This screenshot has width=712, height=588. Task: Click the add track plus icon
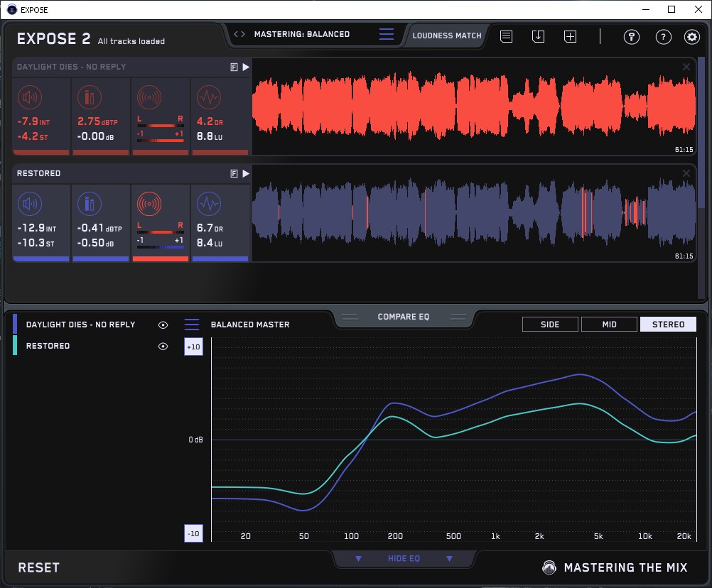[x=570, y=36]
